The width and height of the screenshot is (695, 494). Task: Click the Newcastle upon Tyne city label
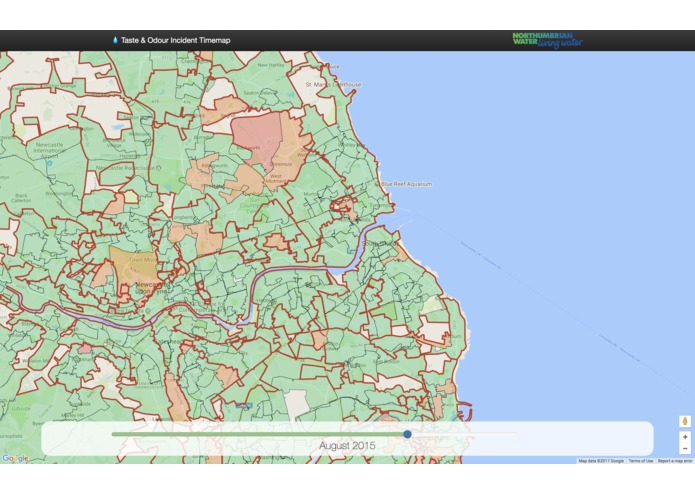pyautogui.click(x=151, y=288)
